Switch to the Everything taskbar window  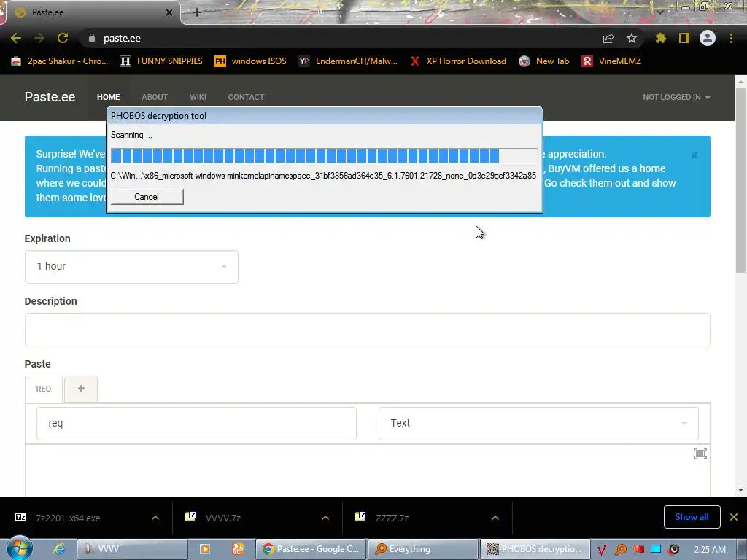423,549
